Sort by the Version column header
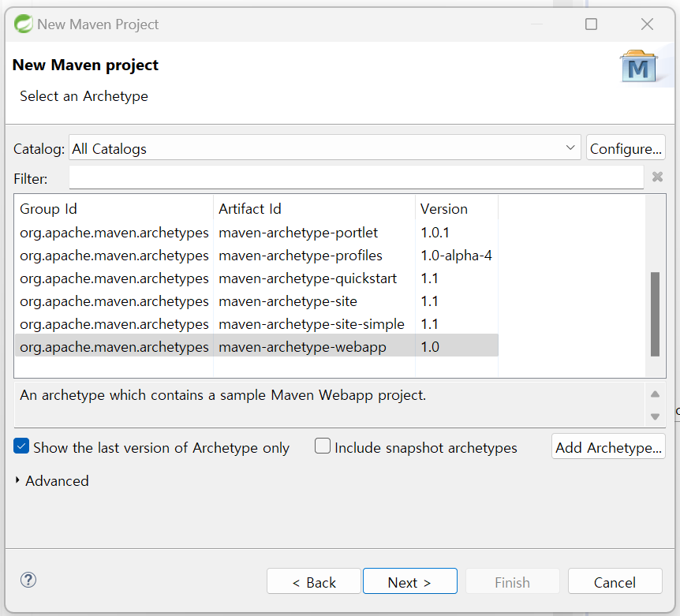This screenshot has width=680, height=616. [457, 209]
